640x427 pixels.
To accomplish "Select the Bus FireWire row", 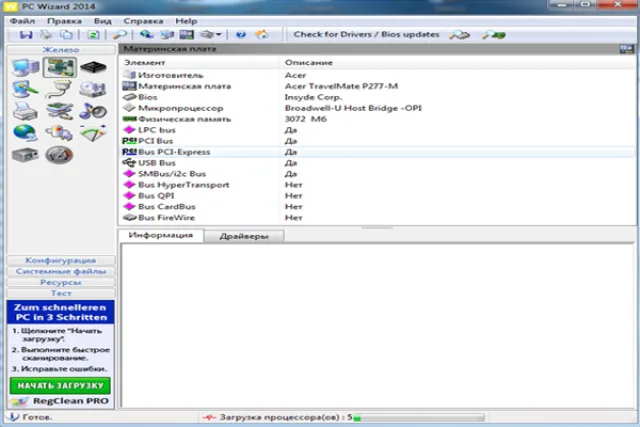I will (x=378, y=218).
